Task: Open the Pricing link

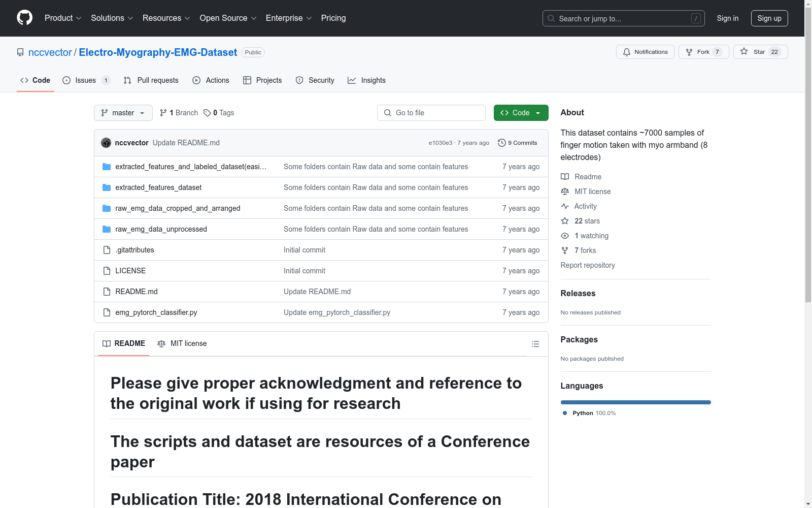Action: pyautogui.click(x=333, y=18)
